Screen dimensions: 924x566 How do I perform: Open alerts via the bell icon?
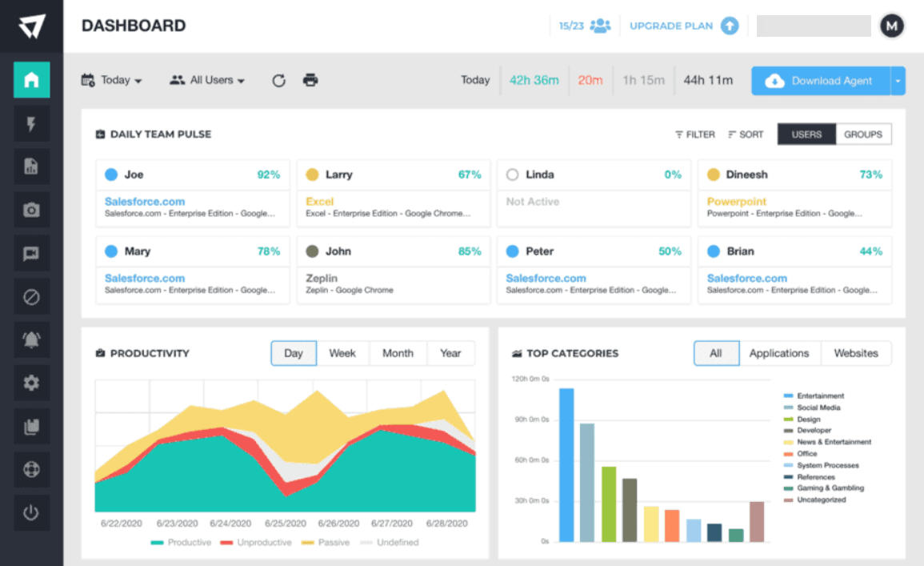[x=32, y=339]
